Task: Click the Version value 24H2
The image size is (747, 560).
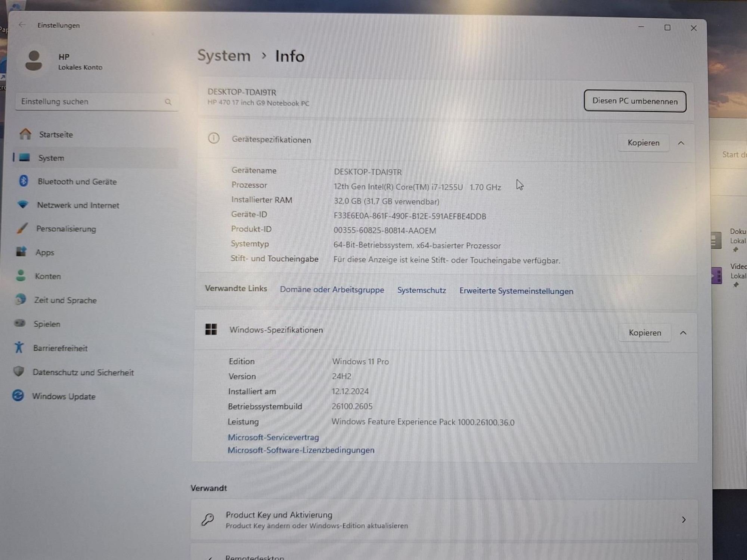Action: [342, 376]
